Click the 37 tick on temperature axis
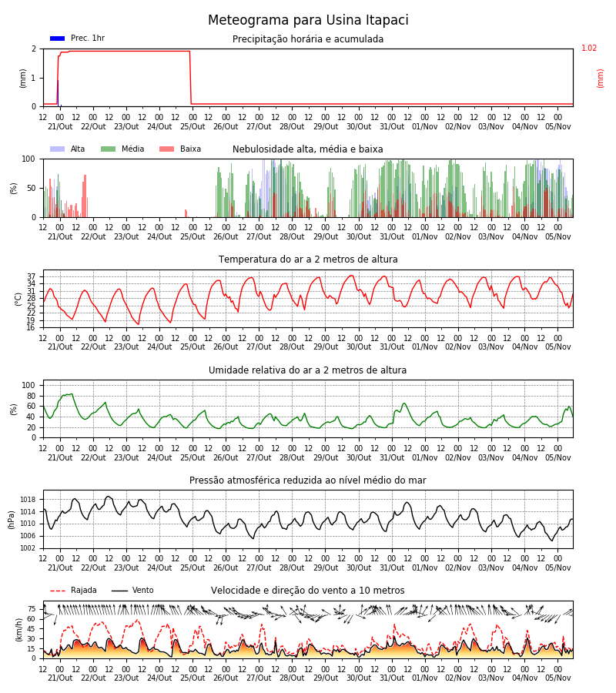Image resolution: width=616 pixels, height=693 pixels. pyautogui.click(x=32, y=276)
